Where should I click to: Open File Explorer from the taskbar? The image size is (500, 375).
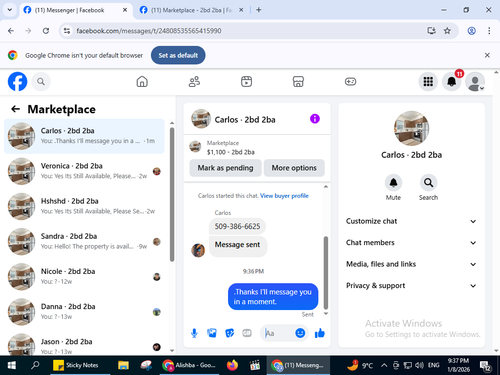pos(123,365)
